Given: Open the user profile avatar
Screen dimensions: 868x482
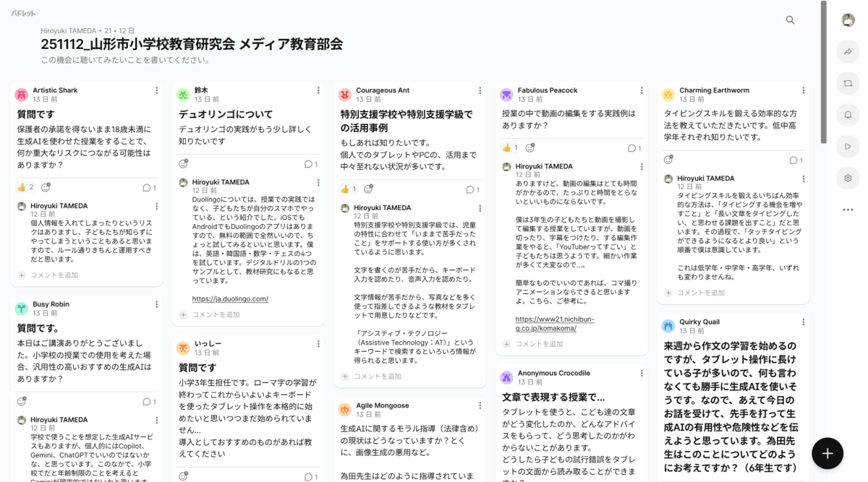Looking at the screenshot, I should [848, 20].
